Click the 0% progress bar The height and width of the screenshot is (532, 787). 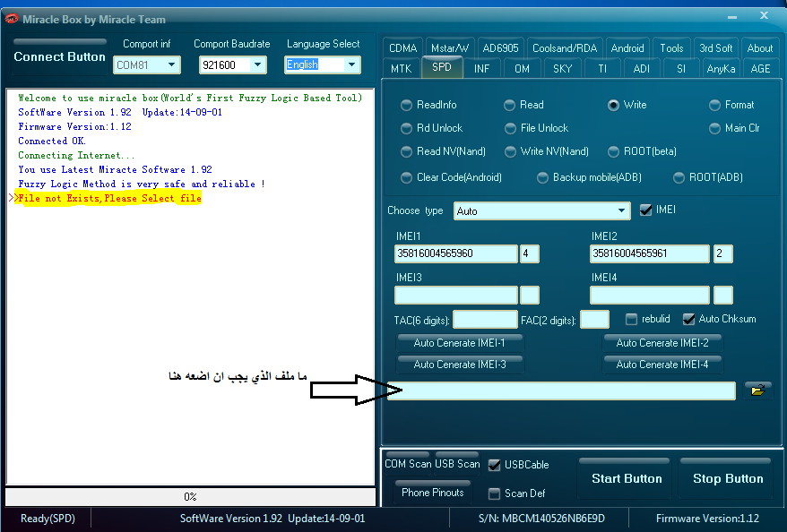(x=190, y=496)
